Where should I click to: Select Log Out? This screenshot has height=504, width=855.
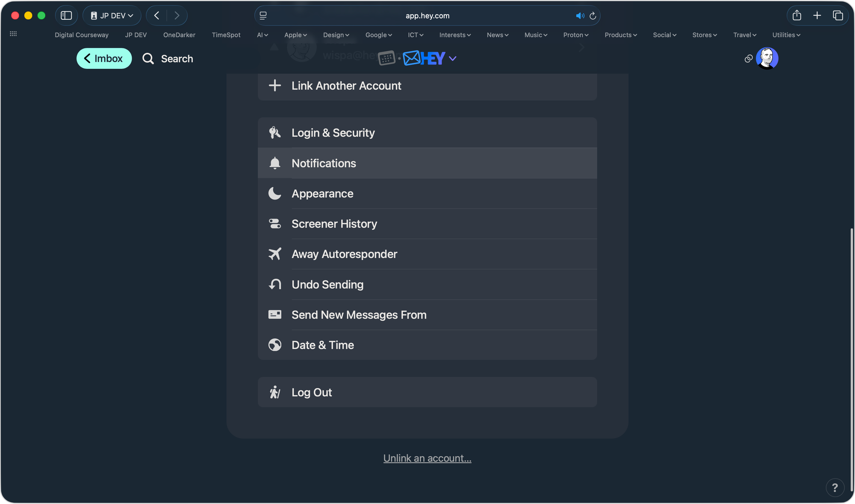point(427,392)
